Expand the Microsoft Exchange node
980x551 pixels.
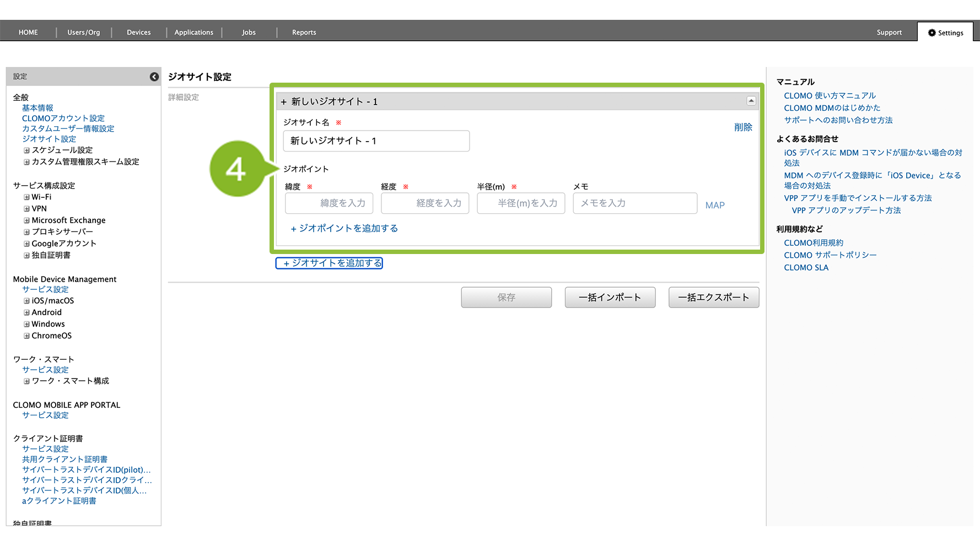(26, 220)
